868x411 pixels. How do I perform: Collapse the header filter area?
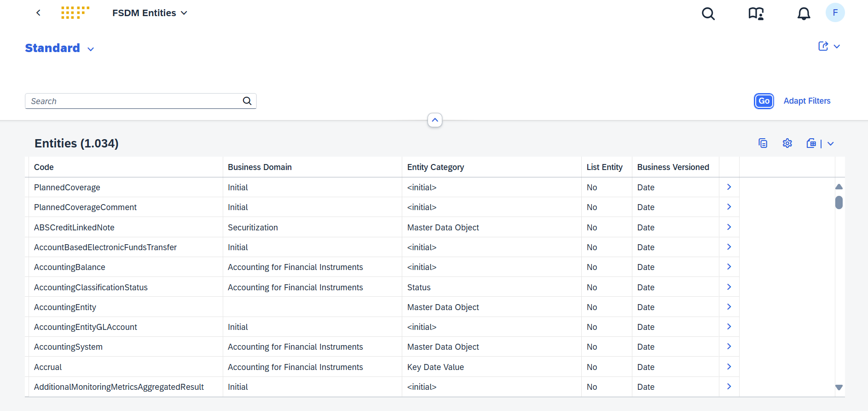[x=435, y=120]
